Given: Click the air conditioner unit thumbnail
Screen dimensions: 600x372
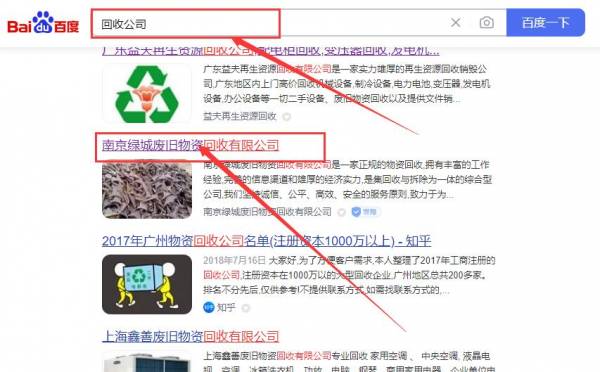Looking at the screenshot, I should pyautogui.click(x=147, y=361).
